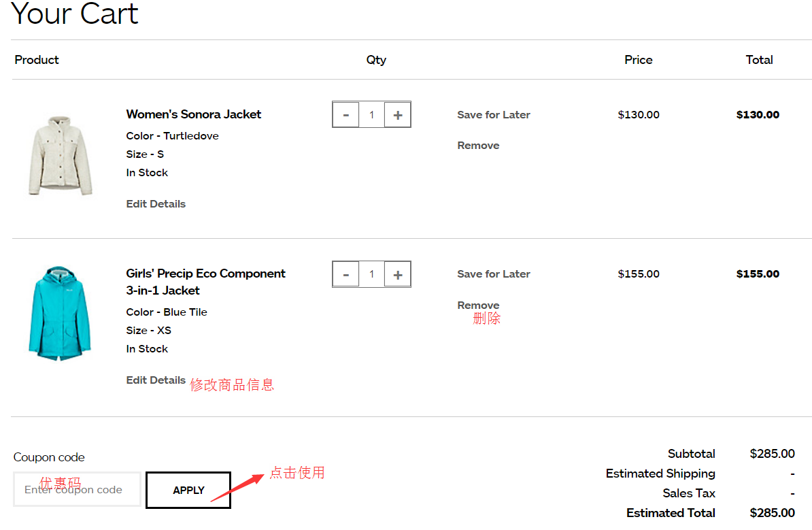Decrease quantity of Women's Sonora Jacket

coord(345,115)
